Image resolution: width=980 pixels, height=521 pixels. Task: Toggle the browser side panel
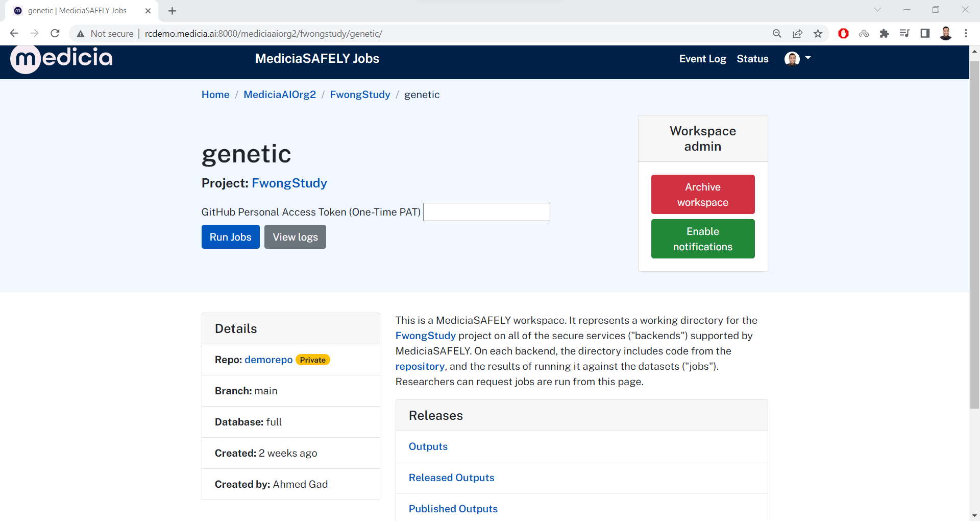click(x=925, y=34)
